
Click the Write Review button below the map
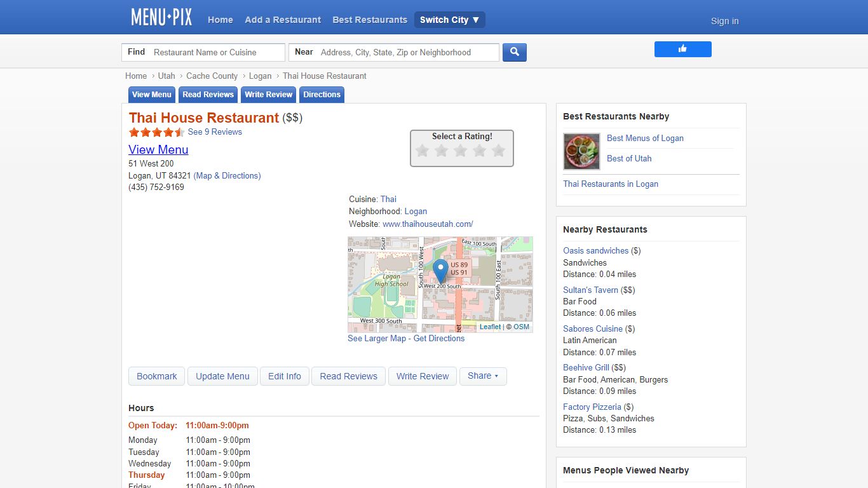[423, 376]
